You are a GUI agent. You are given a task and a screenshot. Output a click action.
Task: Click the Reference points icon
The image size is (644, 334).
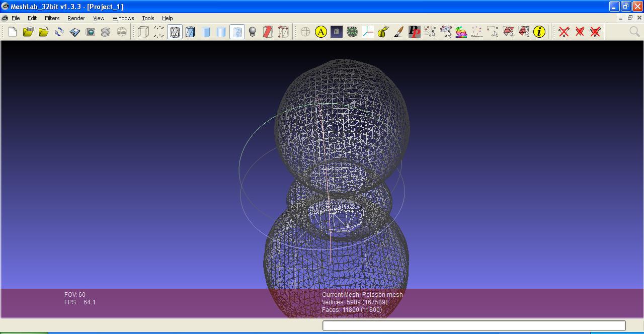(477, 32)
